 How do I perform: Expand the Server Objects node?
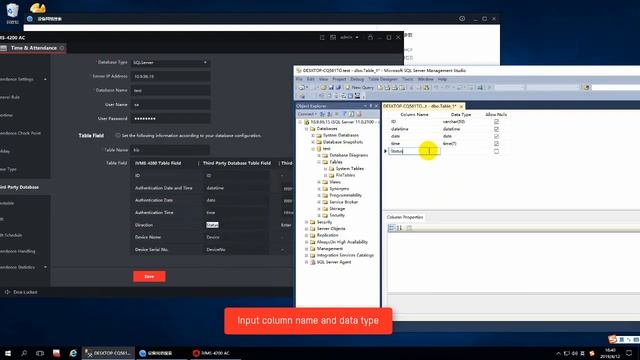pyautogui.click(x=307, y=229)
